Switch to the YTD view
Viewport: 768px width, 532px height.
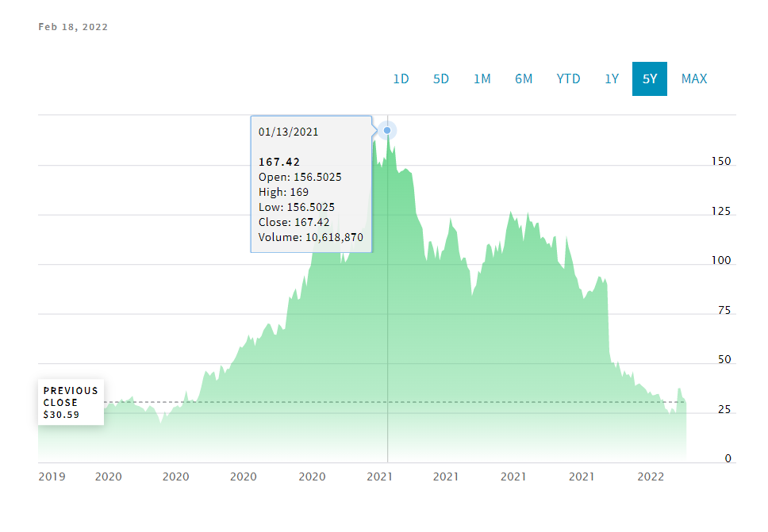(x=568, y=78)
